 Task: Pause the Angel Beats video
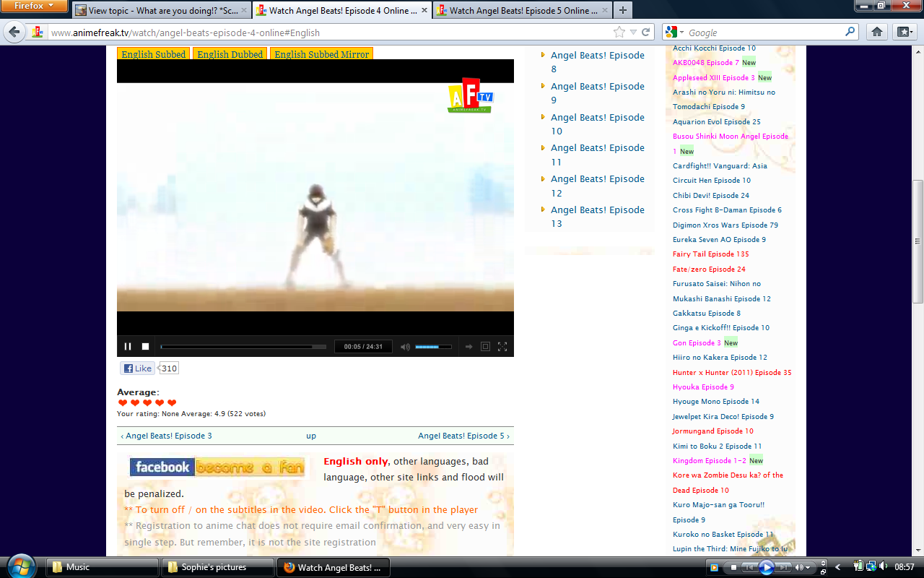(128, 347)
